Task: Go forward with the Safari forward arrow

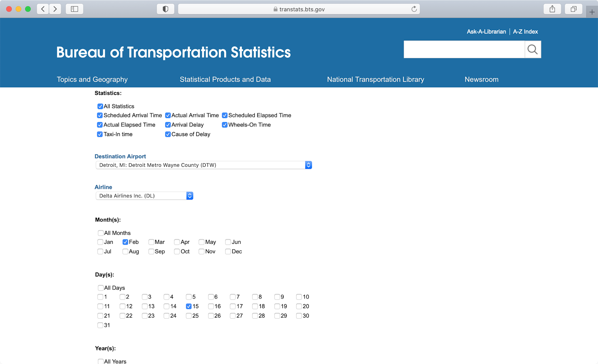Action: 55,9
